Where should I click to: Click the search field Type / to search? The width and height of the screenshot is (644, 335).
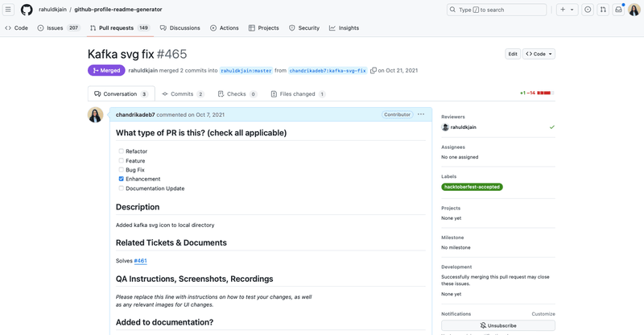[497, 10]
